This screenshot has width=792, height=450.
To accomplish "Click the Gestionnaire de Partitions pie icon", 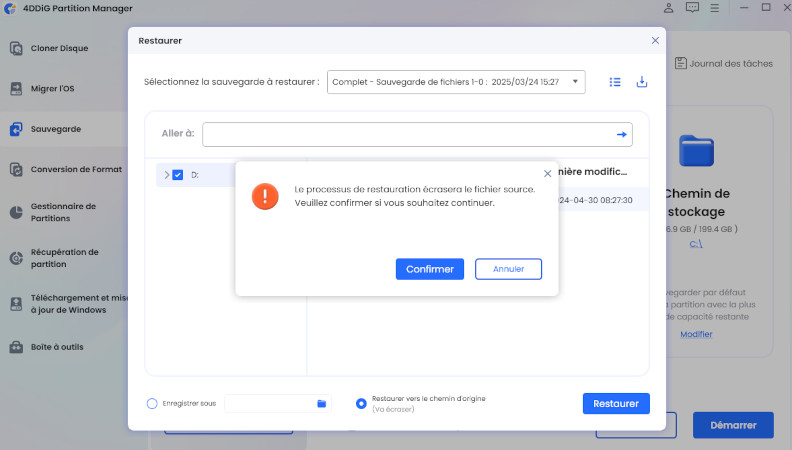I will pyautogui.click(x=16, y=212).
